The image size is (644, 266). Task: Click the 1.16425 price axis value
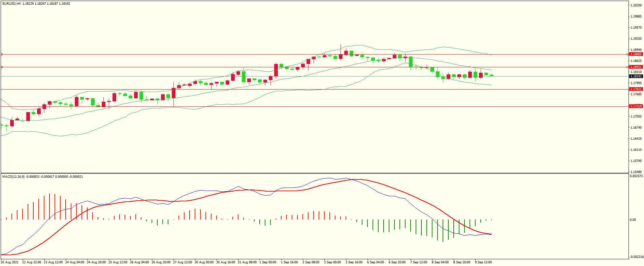click(x=636, y=139)
